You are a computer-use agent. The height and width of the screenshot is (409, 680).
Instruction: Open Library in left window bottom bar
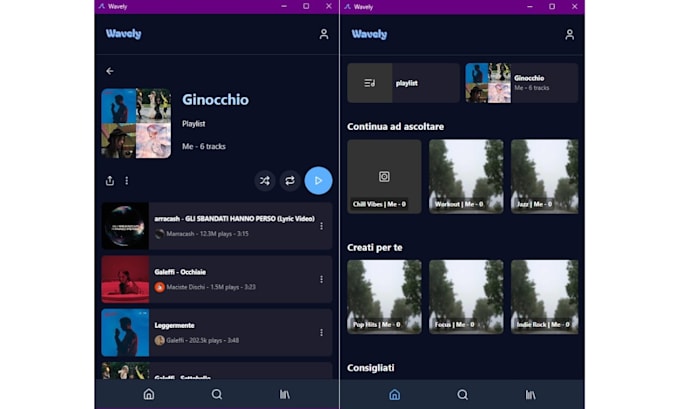click(284, 394)
